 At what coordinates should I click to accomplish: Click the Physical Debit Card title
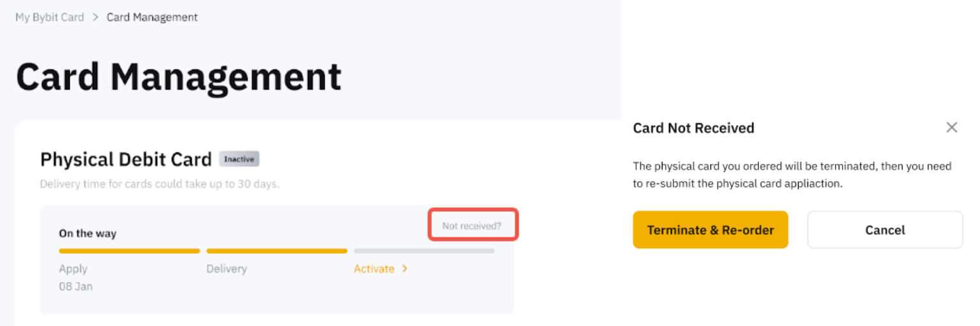[x=126, y=159]
